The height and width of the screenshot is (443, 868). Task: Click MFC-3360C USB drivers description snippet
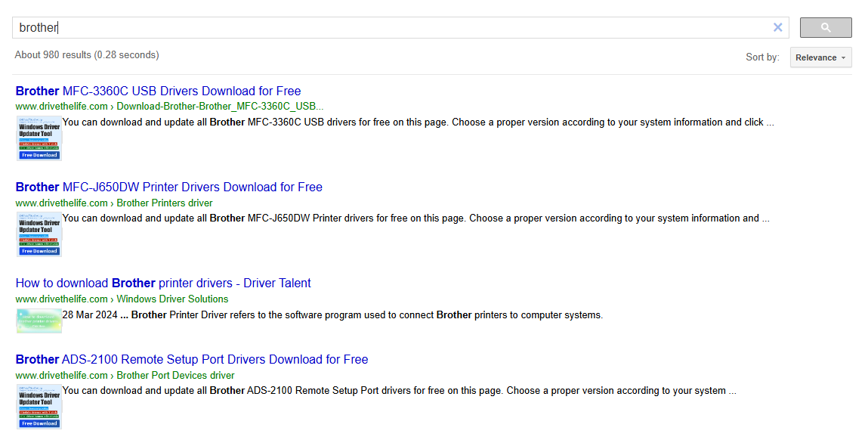coord(418,122)
